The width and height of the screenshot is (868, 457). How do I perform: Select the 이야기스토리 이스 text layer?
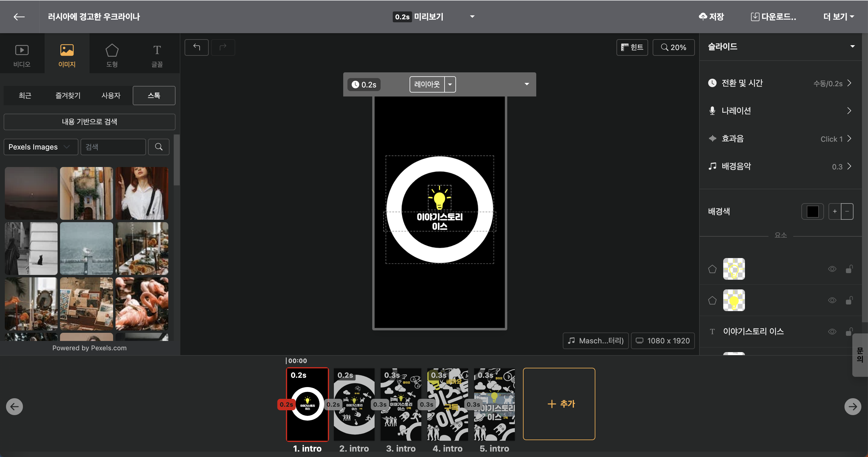pyautogui.click(x=753, y=331)
